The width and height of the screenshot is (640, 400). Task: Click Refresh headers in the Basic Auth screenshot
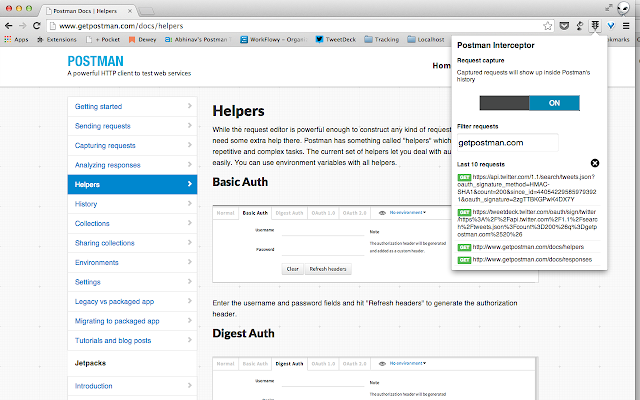point(328,269)
